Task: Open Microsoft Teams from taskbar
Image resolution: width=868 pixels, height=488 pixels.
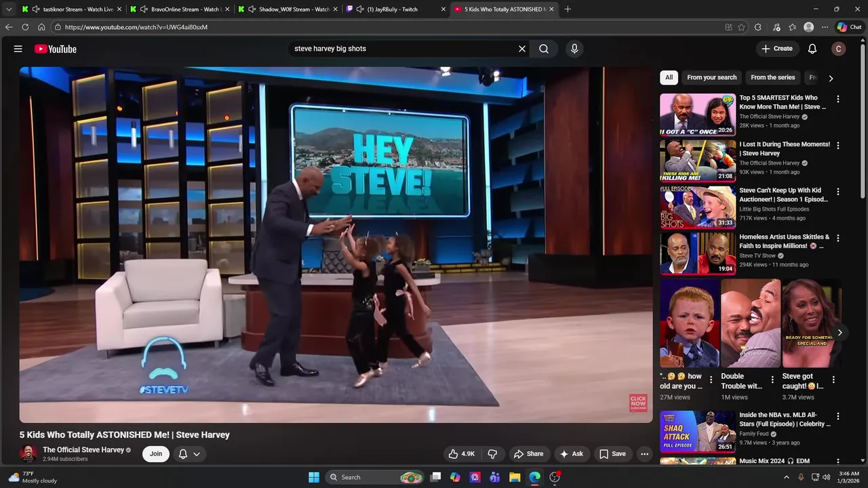Action: pos(494,477)
